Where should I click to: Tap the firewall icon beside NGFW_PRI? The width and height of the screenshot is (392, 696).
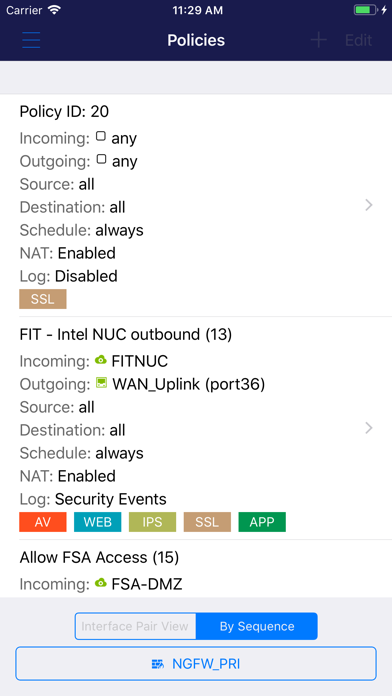click(x=158, y=664)
